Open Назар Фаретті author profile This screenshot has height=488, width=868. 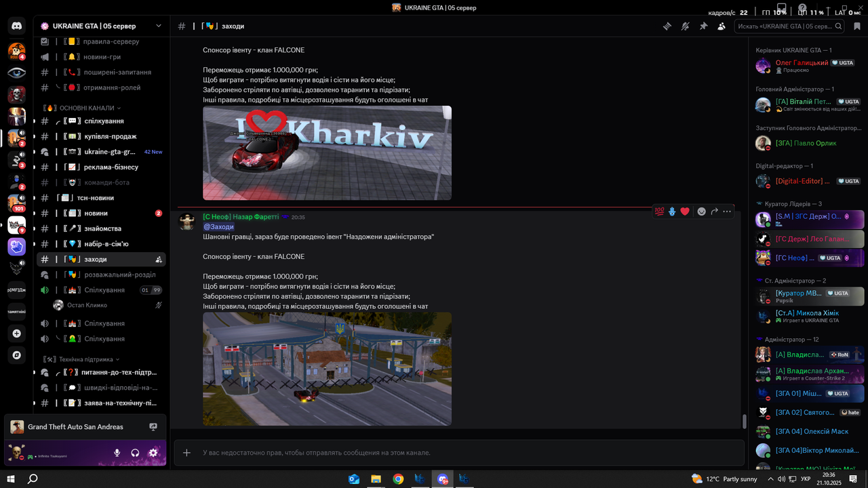(x=241, y=217)
